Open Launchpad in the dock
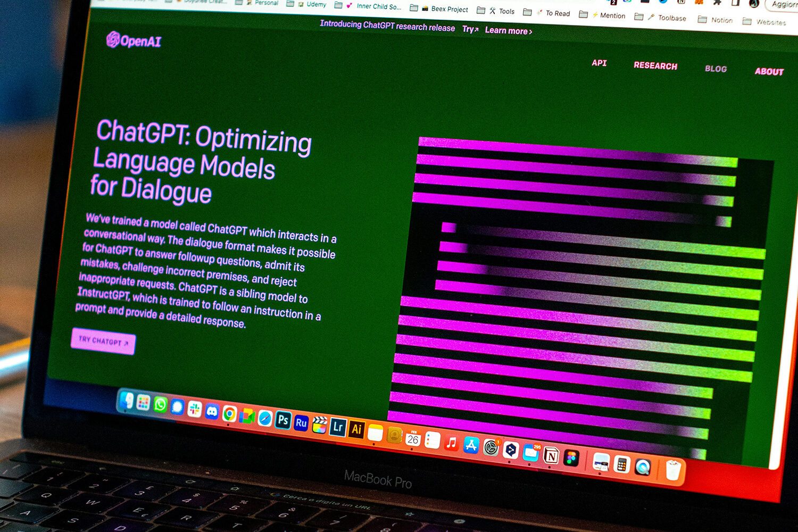The image size is (798, 532). [143, 403]
